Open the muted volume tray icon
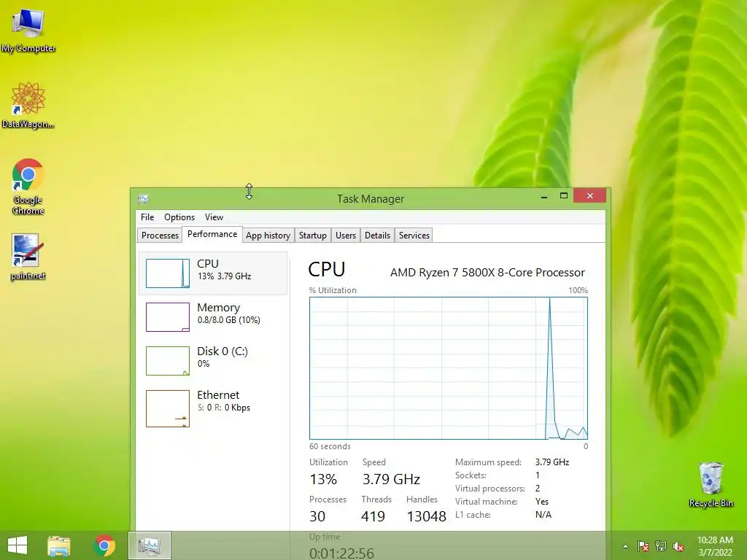Image resolution: width=747 pixels, height=560 pixels. (x=678, y=546)
